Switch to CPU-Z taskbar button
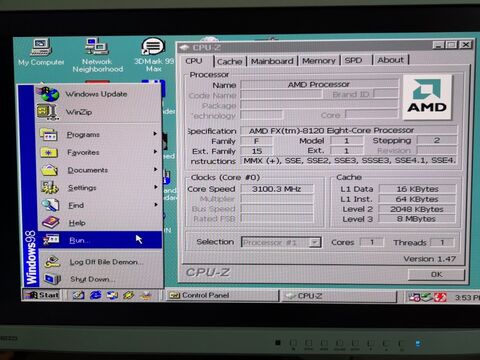The width and height of the screenshot is (480, 360). [x=339, y=296]
